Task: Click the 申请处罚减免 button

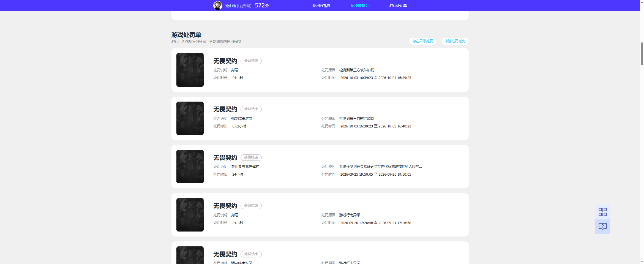Action: (x=455, y=41)
